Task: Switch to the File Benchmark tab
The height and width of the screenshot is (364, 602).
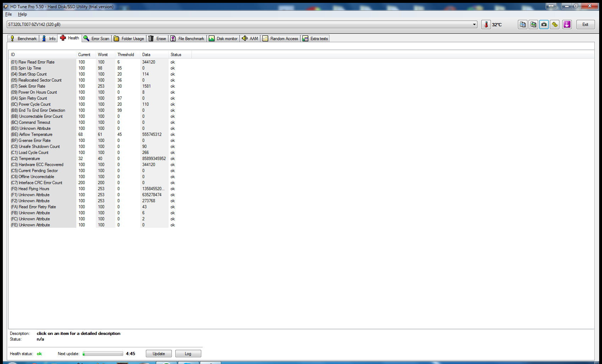Action: coord(187,39)
